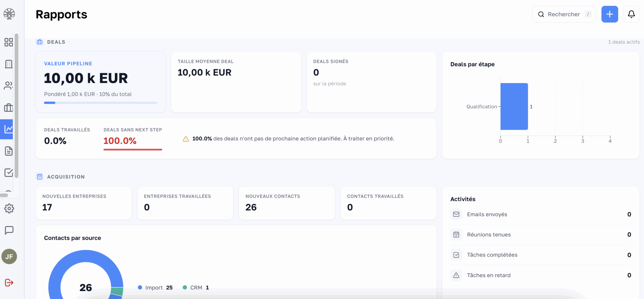The width and height of the screenshot is (644, 299).
Task: Click the Rapports page title
Action: (61, 14)
